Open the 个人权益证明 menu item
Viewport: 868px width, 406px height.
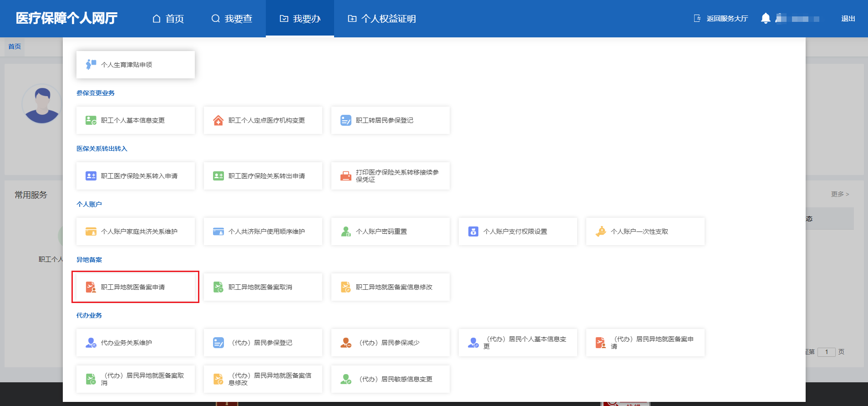coord(382,19)
